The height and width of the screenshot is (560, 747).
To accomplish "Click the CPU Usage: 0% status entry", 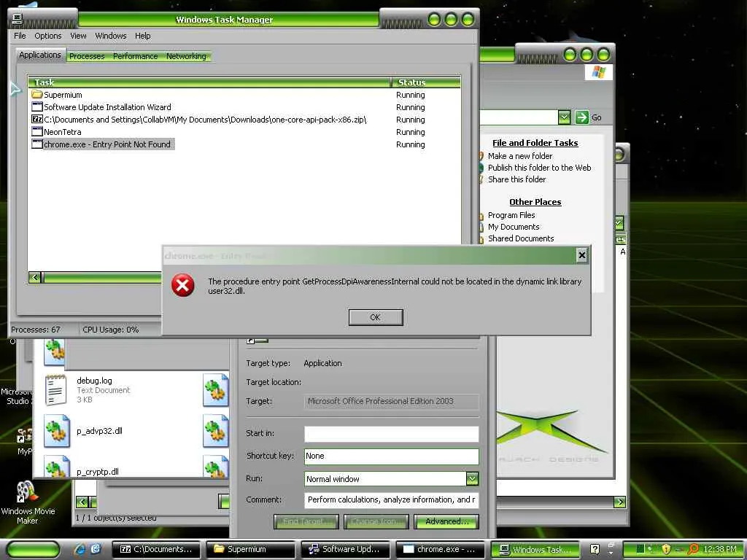I will click(x=111, y=330).
